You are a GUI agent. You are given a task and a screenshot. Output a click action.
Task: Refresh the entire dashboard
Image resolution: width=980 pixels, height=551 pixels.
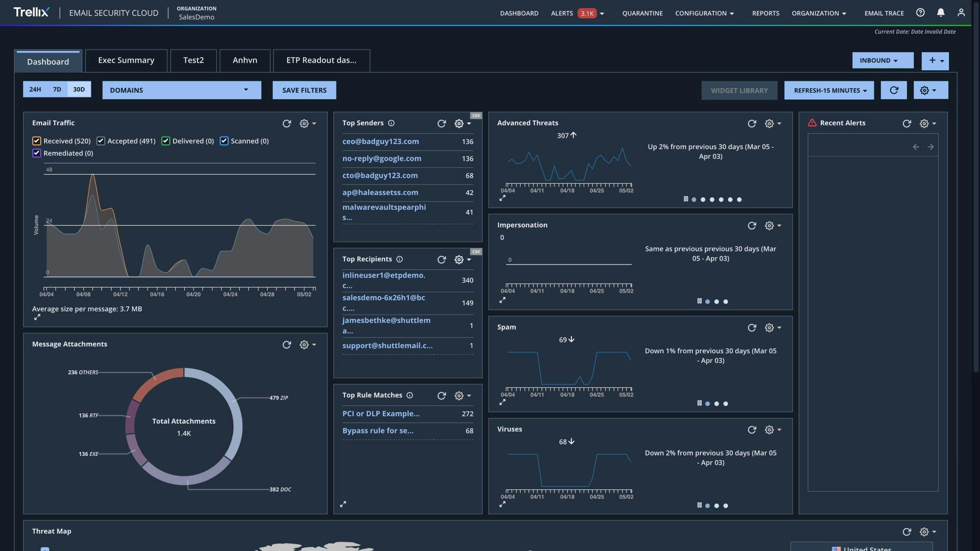[894, 90]
